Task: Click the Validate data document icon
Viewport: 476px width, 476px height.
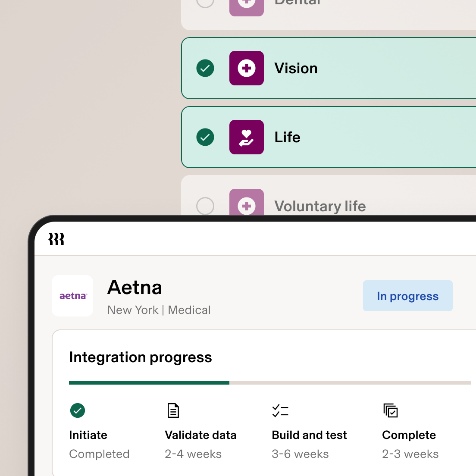Action: pos(173,410)
